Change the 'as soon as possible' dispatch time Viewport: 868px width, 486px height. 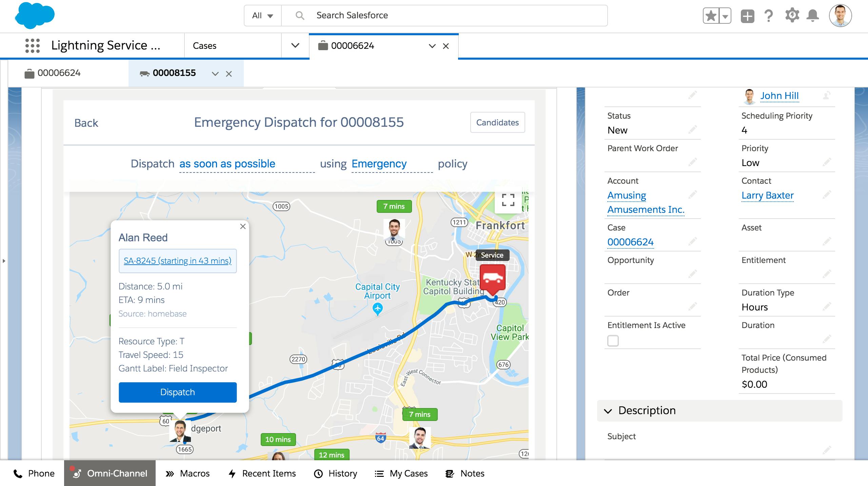pyautogui.click(x=247, y=164)
